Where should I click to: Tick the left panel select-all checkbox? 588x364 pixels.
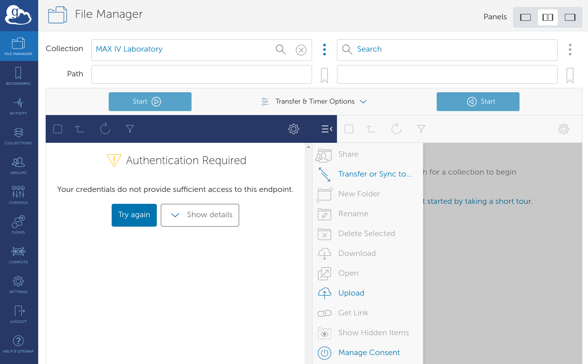coord(58,129)
